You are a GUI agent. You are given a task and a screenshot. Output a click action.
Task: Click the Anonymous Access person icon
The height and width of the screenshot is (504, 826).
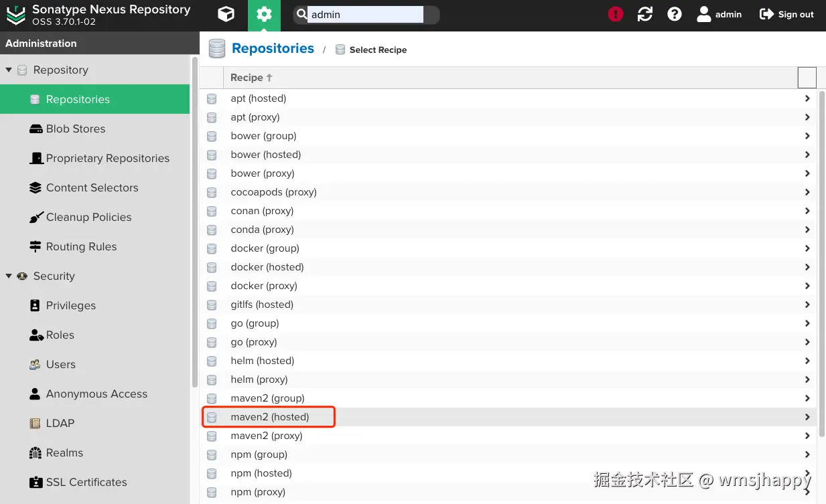36,394
